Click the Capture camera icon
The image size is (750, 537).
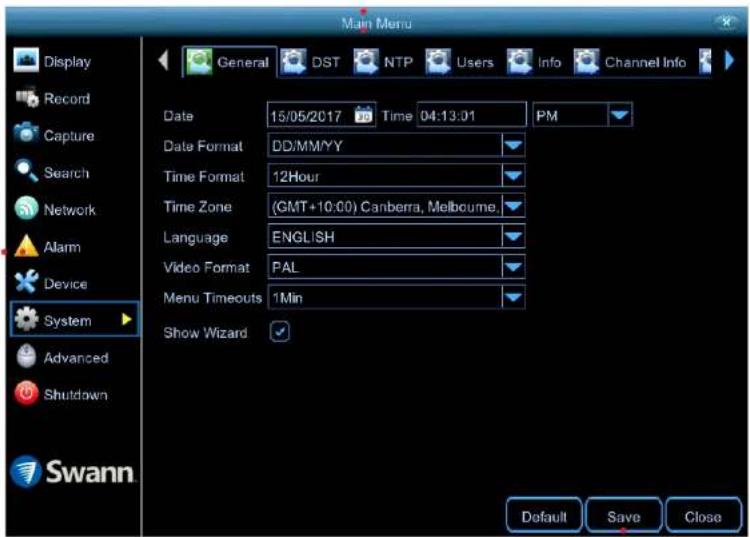26,134
